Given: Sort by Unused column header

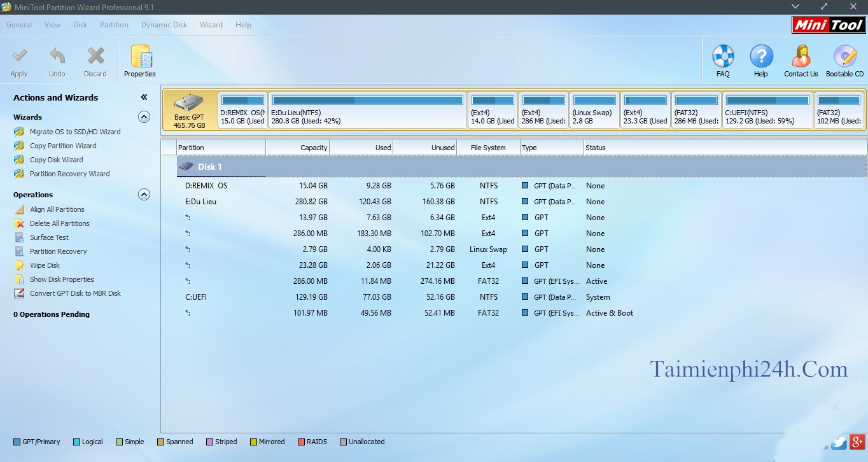Looking at the screenshot, I should click(x=425, y=148).
